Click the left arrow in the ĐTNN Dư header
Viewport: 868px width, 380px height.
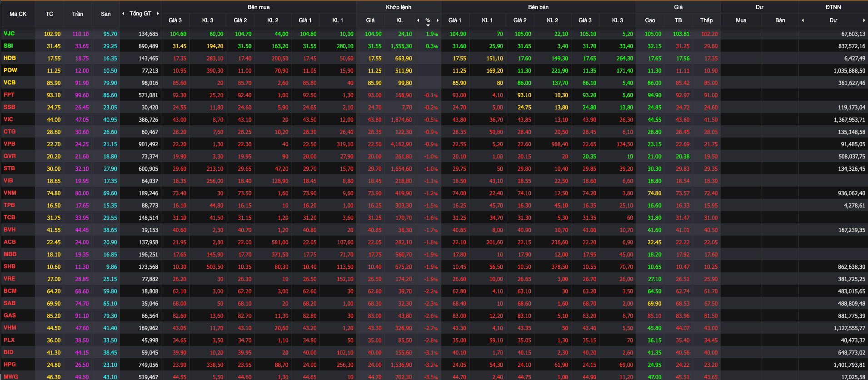point(803,20)
